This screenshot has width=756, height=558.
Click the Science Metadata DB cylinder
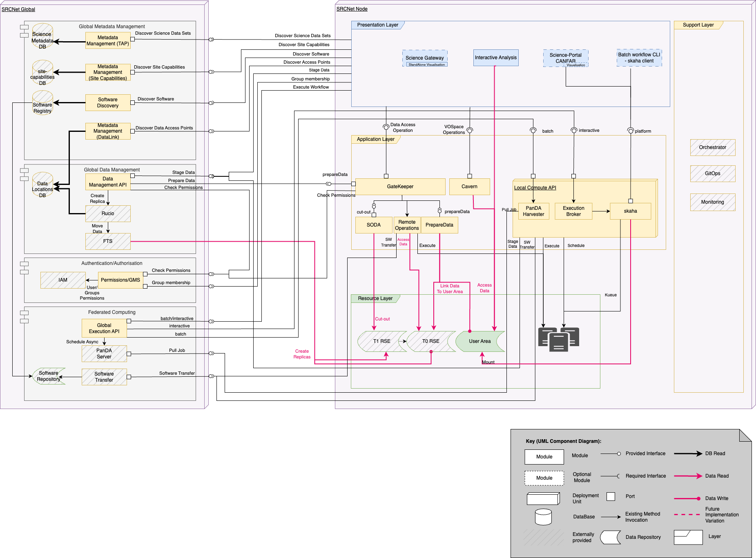pyautogui.click(x=42, y=36)
